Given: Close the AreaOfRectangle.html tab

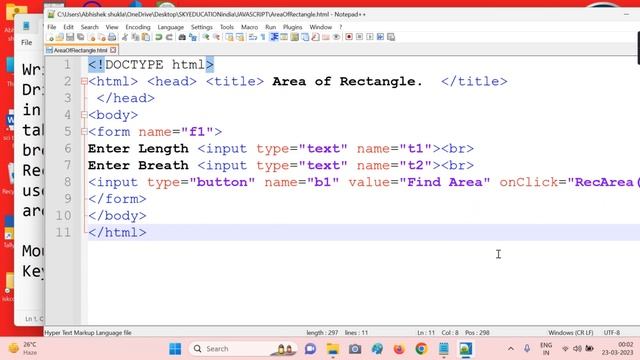Looking at the screenshot, I should coord(113,50).
